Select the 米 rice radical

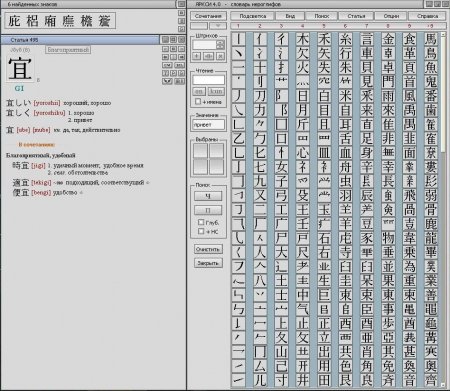pos(345,96)
